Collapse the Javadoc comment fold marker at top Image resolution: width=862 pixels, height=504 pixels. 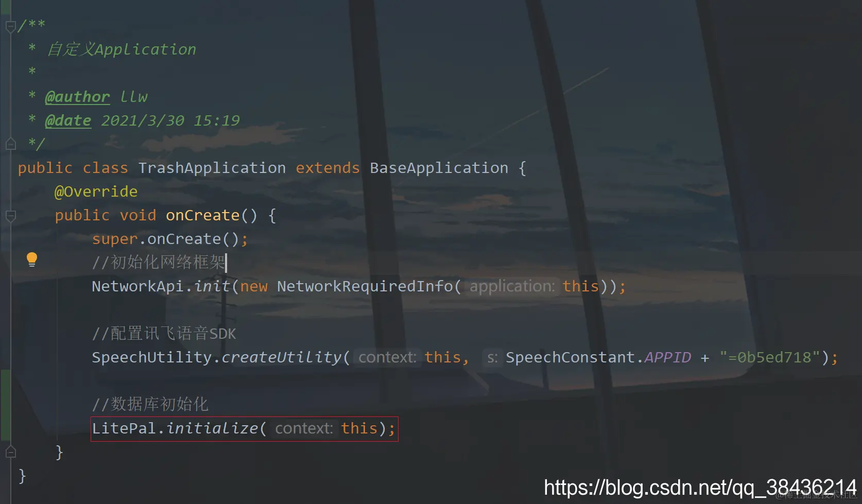[x=10, y=26]
